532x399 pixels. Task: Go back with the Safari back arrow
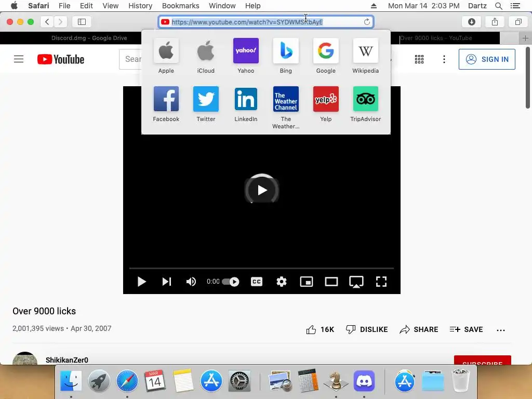pos(47,22)
